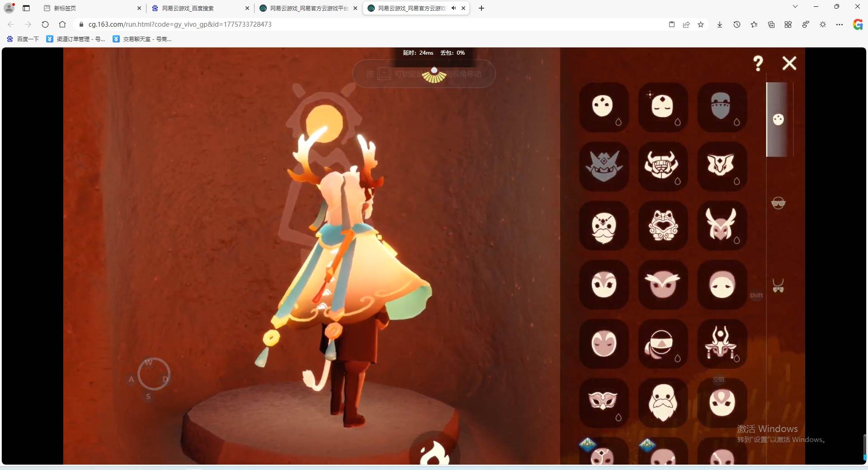Pick the butterfly masquerade mask
The image size is (868, 470).
coord(603,401)
